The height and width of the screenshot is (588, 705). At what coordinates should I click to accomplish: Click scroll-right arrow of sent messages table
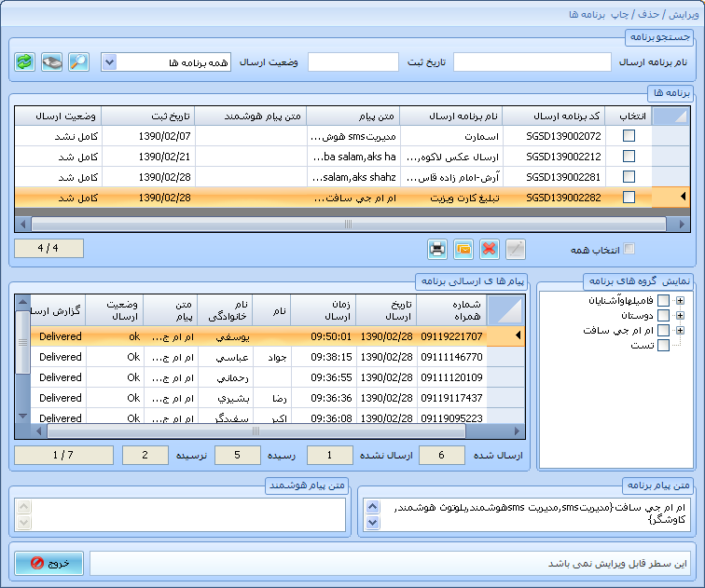tap(517, 431)
